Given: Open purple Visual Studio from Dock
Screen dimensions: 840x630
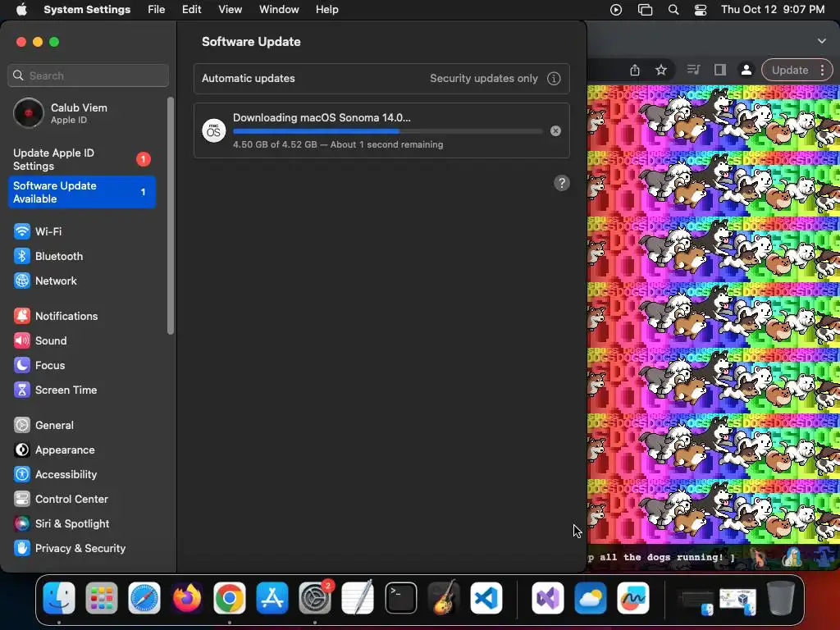Looking at the screenshot, I should (547, 598).
